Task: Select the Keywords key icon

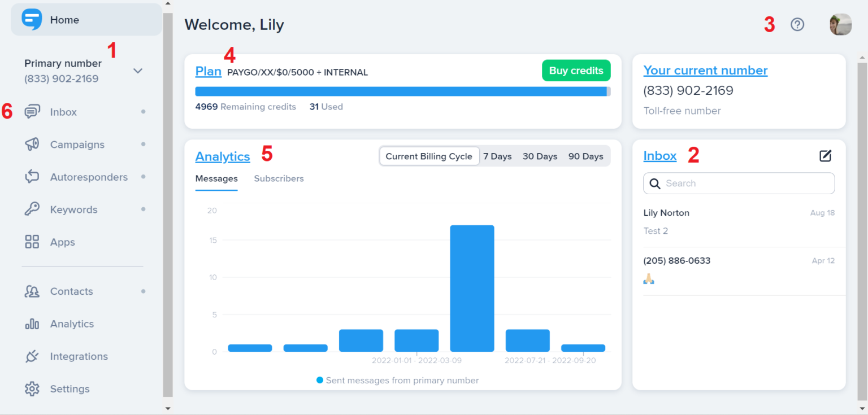Action: (x=32, y=209)
